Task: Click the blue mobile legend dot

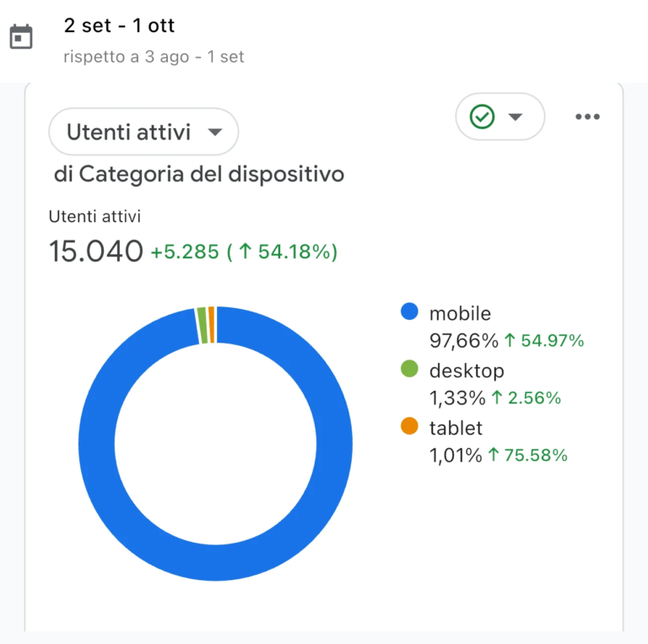Action: click(x=409, y=311)
